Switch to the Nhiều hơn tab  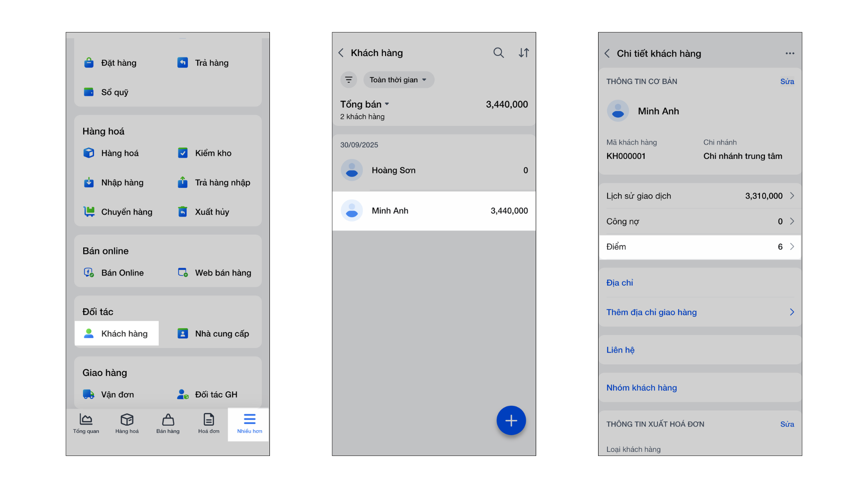250,424
